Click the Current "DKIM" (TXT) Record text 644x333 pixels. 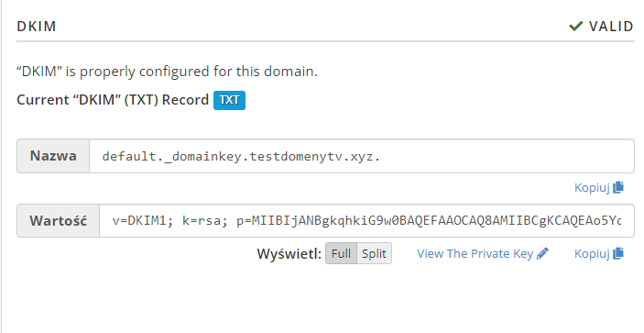coord(113,100)
